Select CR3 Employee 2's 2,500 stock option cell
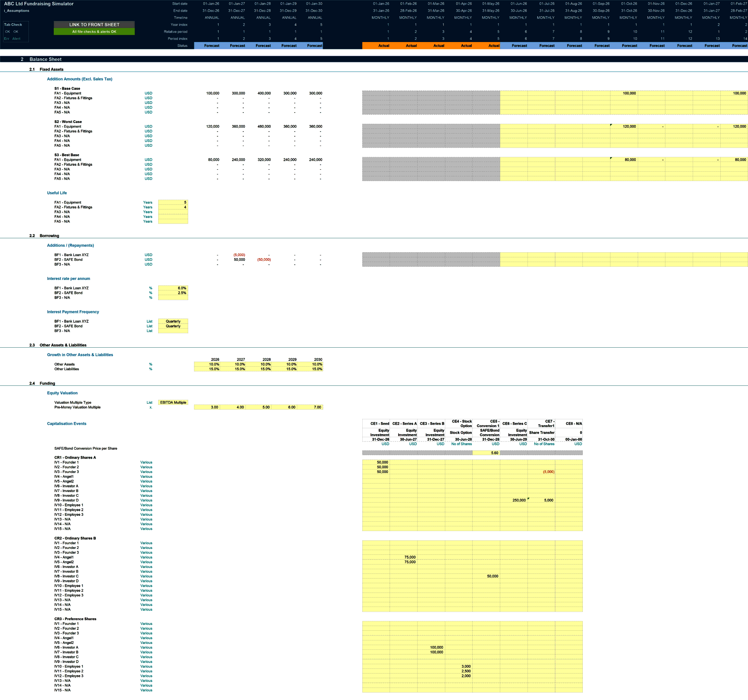 click(x=459, y=671)
